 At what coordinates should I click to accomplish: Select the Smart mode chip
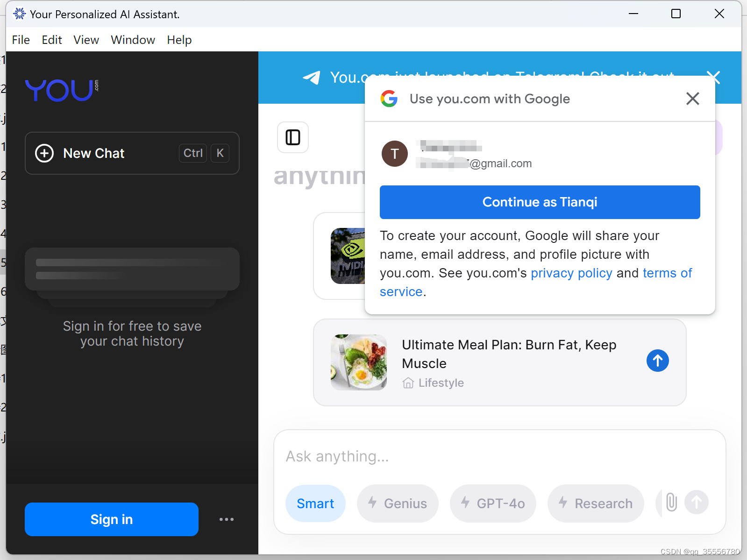point(315,503)
